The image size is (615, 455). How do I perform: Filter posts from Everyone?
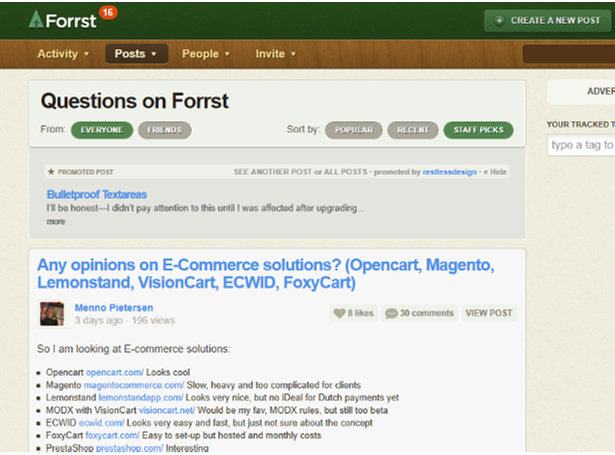coord(102,130)
